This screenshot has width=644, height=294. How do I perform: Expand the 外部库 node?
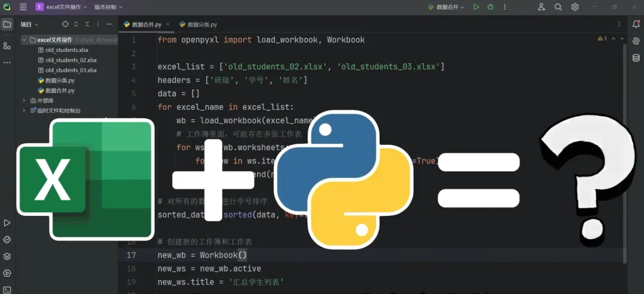point(24,100)
